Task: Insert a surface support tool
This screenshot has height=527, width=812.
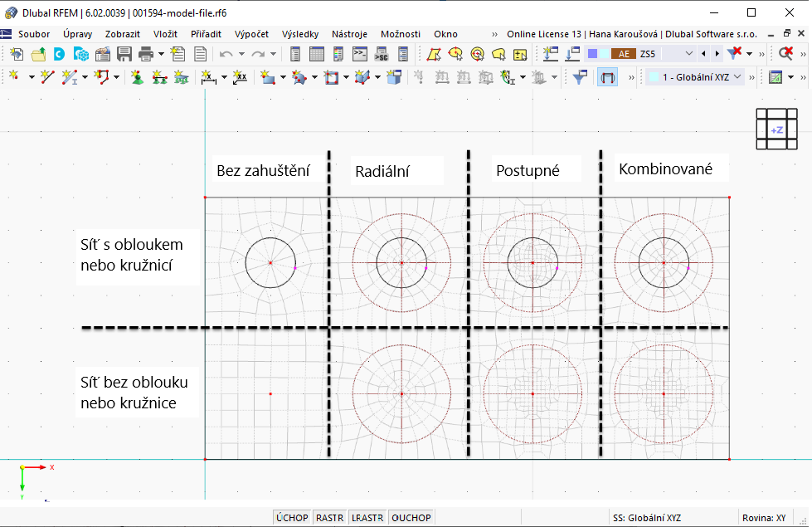Action: point(181,77)
